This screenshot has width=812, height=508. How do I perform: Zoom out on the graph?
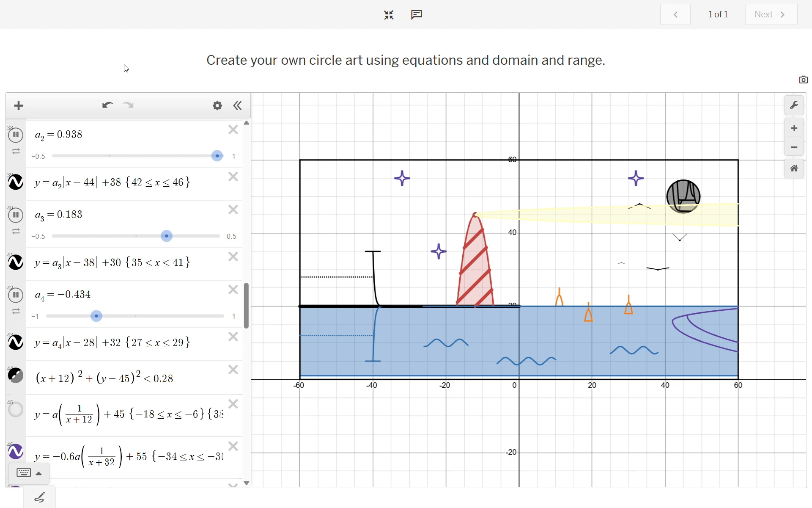click(794, 147)
